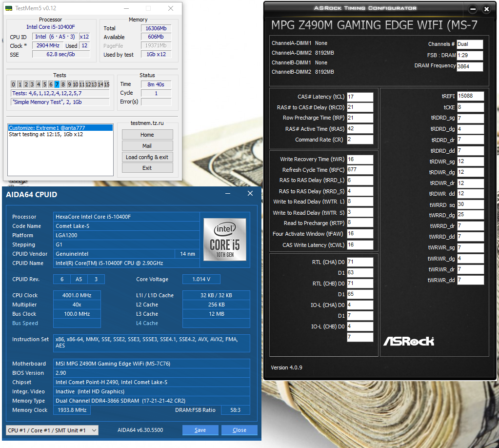Click the Intel Core i5 logo in AIDA64
This screenshot has width=499, height=448.
click(x=225, y=240)
